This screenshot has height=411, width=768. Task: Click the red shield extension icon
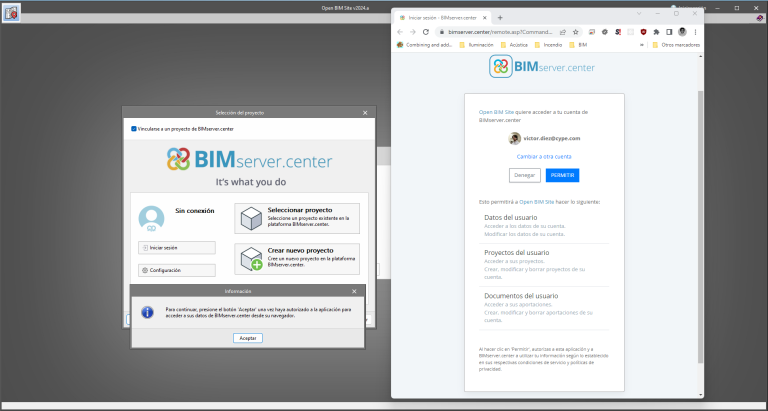coord(644,32)
